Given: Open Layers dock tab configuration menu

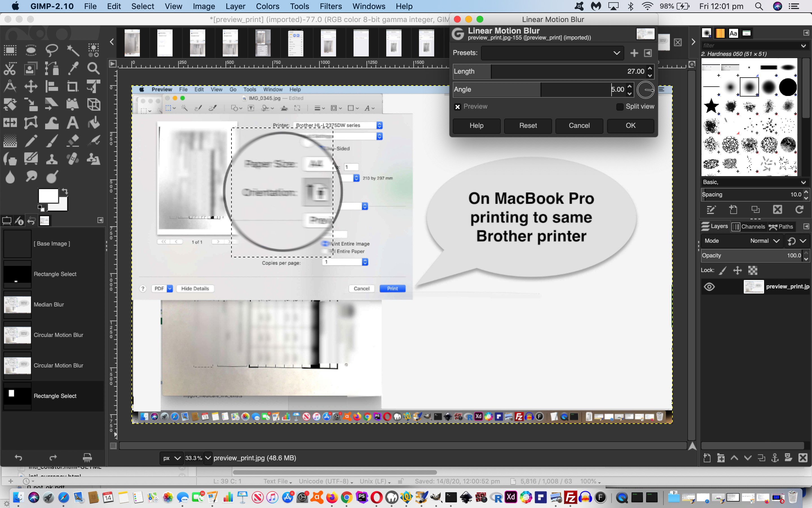Looking at the screenshot, I should (x=806, y=226).
